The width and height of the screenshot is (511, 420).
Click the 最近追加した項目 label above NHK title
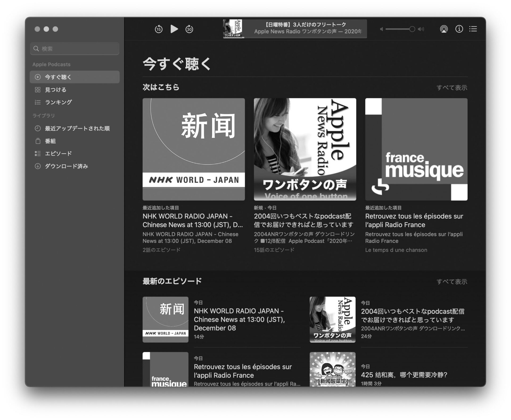[x=161, y=208]
